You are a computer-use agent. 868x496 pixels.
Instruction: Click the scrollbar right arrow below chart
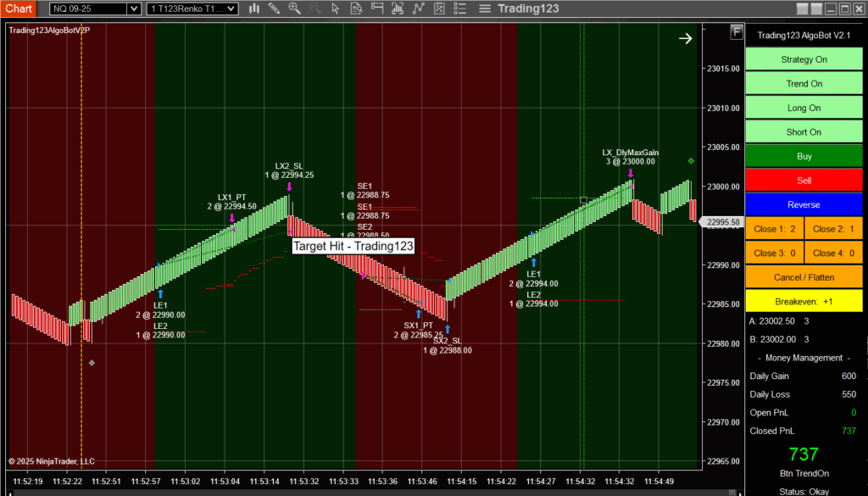(x=742, y=493)
